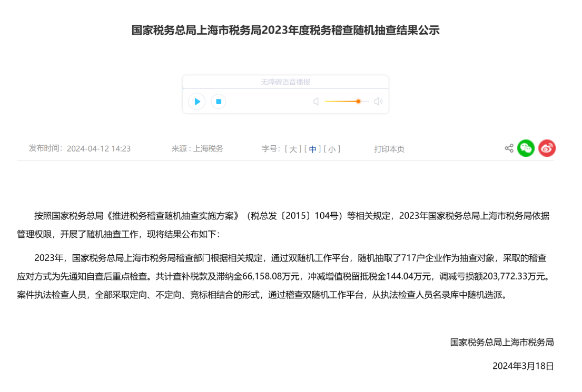Set font size to 中
Viewport: 582px width, 392px height.
(x=312, y=149)
